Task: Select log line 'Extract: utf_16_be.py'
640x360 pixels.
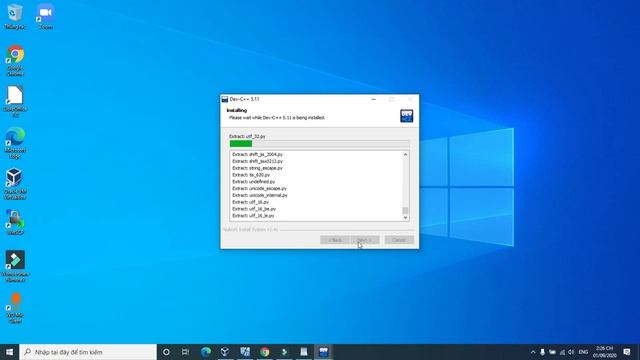Action: pyautogui.click(x=254, y=209)
